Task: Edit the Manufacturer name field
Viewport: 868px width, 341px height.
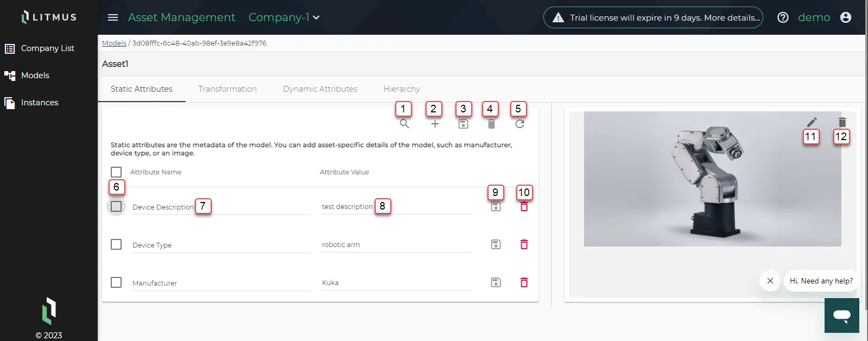Action: click(x=221, y=283)
